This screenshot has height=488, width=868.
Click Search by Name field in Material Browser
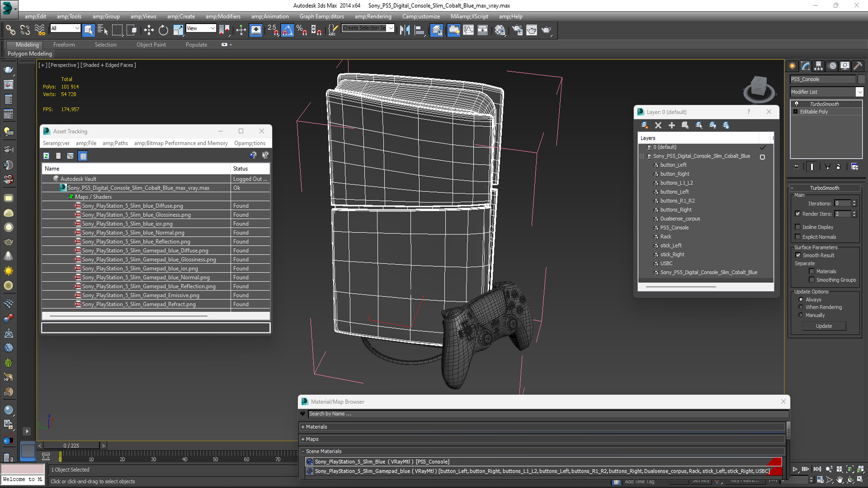click(x=548, y=414)
